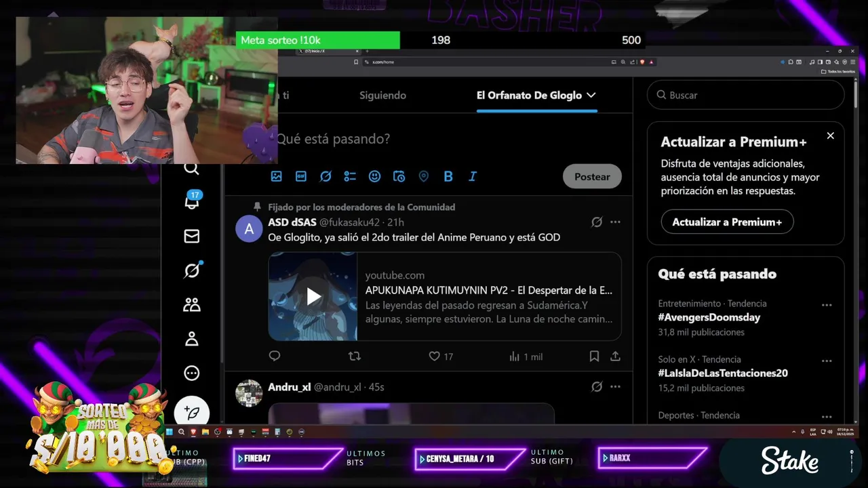868x488 pixels.
Task: Toggle italic text formatting in composer
Action: point(473,176)
